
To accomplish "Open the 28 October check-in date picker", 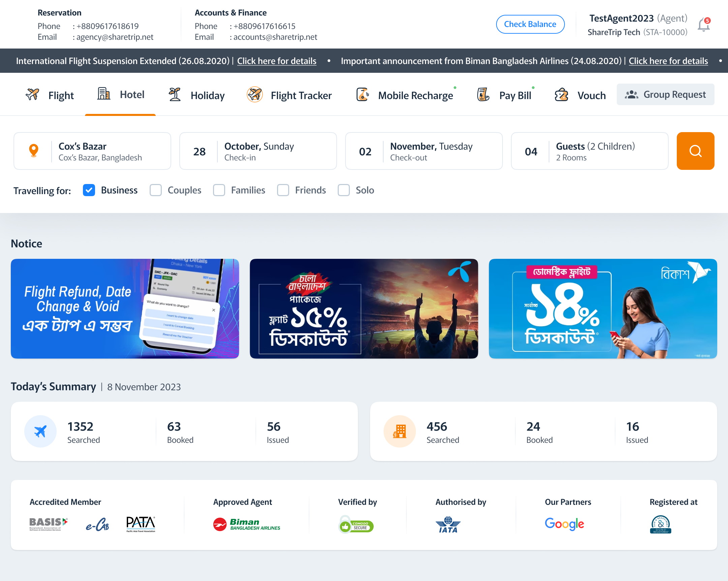I will [258, 151].
